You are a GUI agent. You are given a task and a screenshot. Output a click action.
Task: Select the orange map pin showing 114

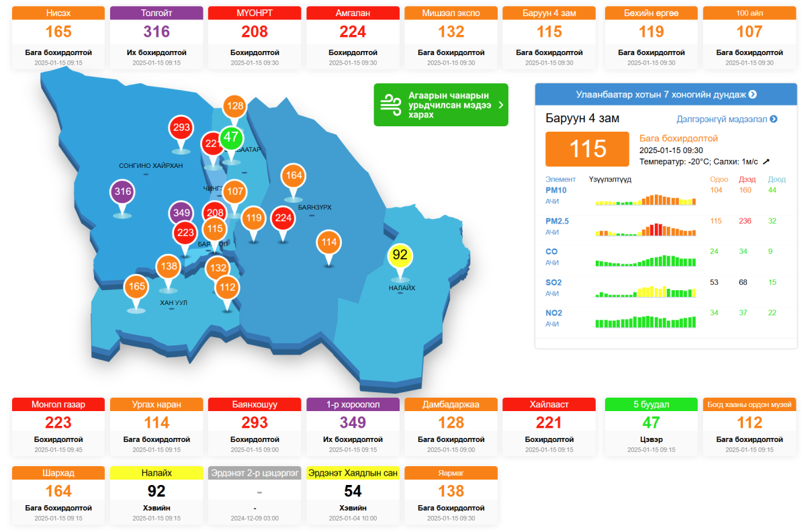pyautogui.click(x=329, y=242)
